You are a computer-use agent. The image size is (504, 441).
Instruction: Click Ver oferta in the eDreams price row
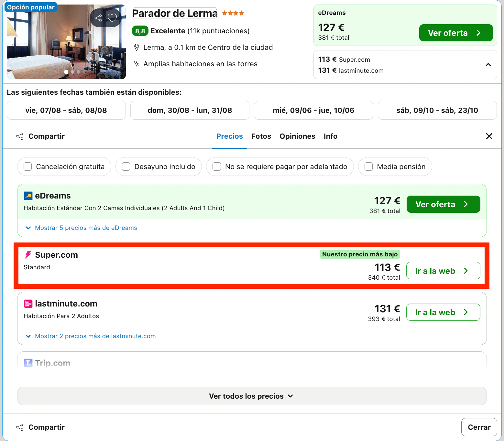[x=444, y=204]
